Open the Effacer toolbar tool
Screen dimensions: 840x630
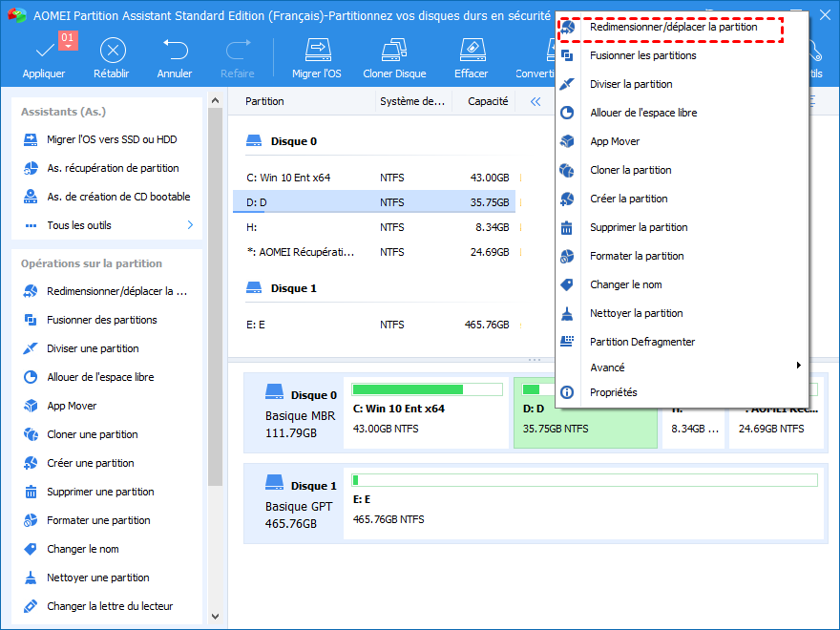(x=472, y=58)
